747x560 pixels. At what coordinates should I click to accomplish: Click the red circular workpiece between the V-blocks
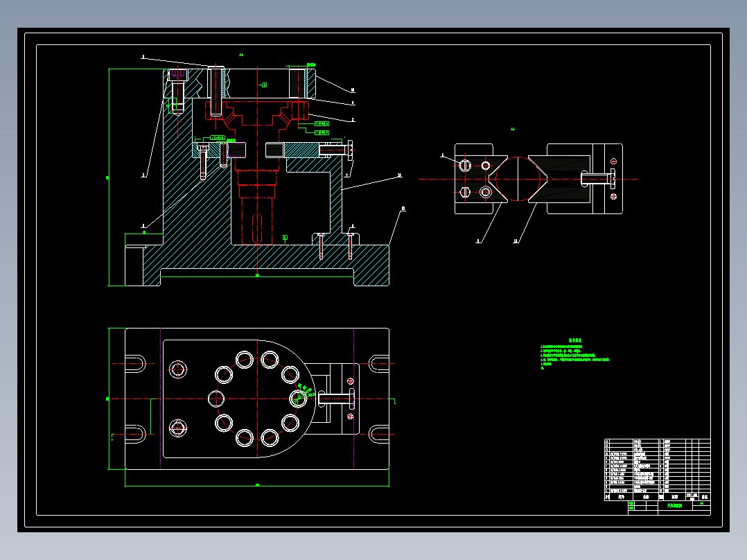[x=518, y=180]
